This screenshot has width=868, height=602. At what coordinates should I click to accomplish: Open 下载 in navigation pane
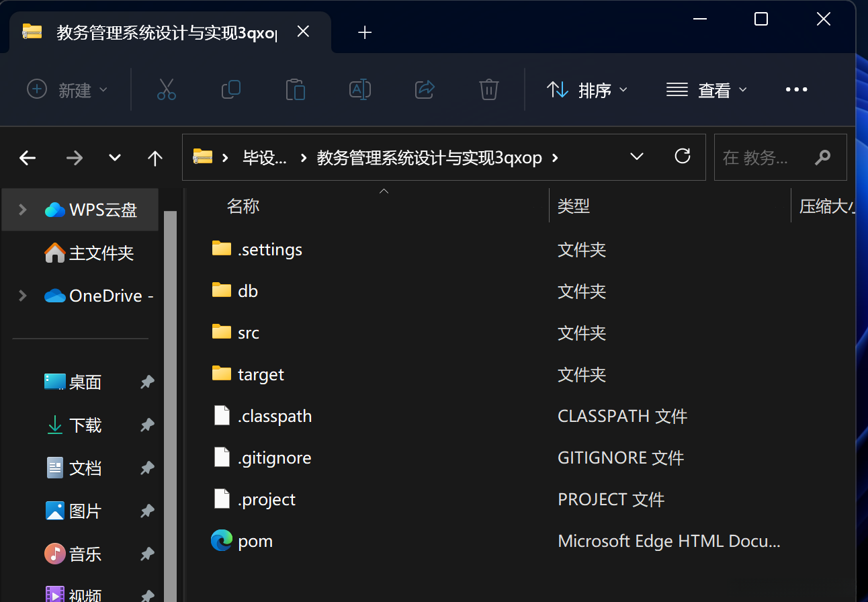[85, 425]
